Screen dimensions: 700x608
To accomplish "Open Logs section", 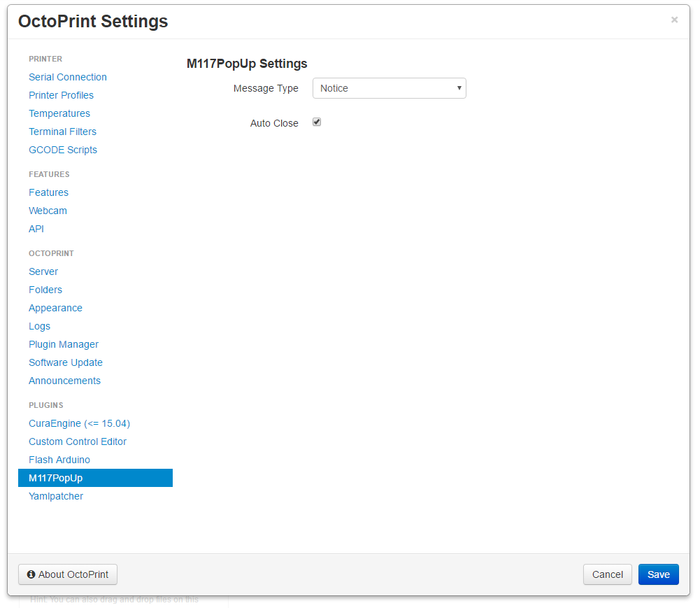I will (x=39, y=326).
